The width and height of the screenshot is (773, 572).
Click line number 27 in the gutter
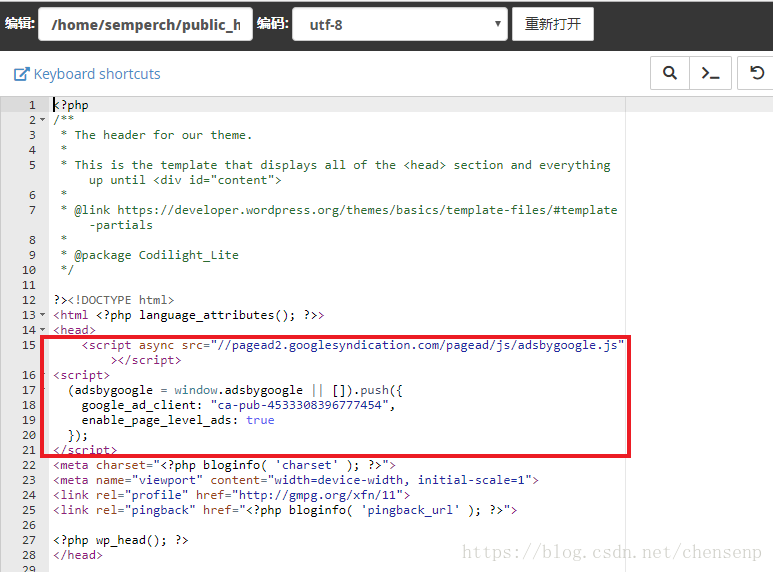pos(29,540)
